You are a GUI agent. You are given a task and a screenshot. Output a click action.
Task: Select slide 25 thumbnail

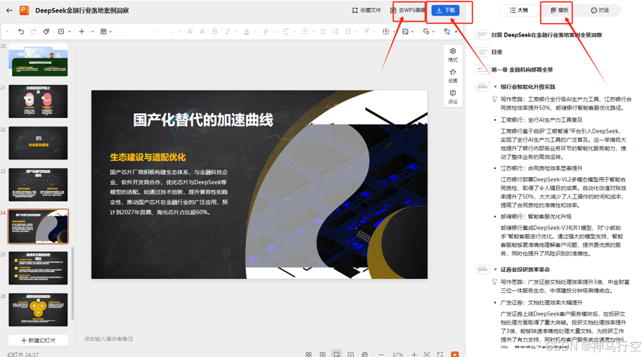tap(38, 268)
